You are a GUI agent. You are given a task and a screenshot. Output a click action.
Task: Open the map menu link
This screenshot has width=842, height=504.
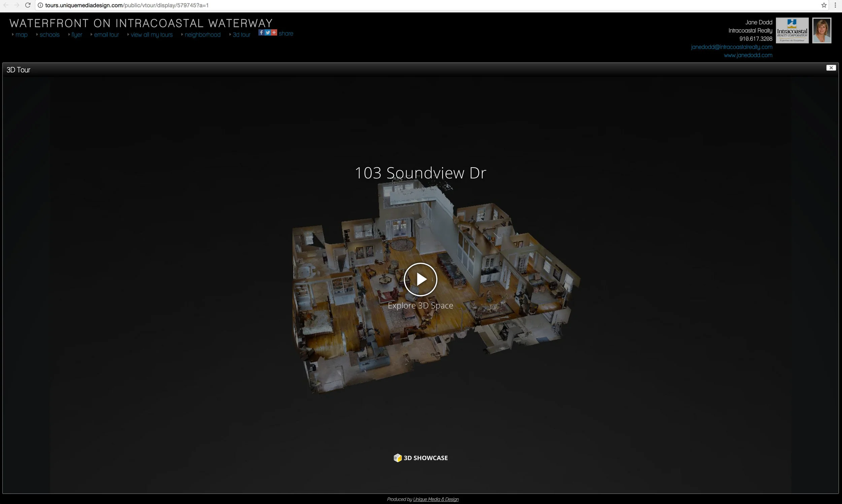[x=21, y=35]
